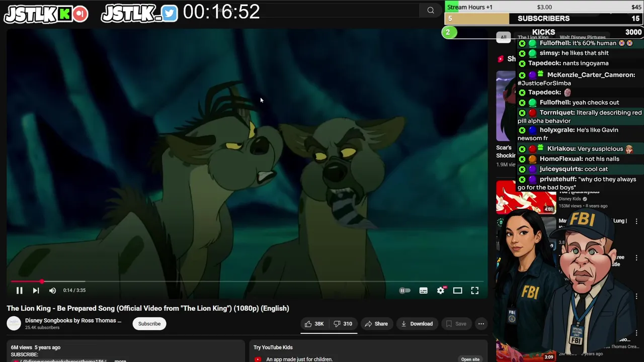
Task: Like the video with 38K thumbs up
Action: click(315, 324)
